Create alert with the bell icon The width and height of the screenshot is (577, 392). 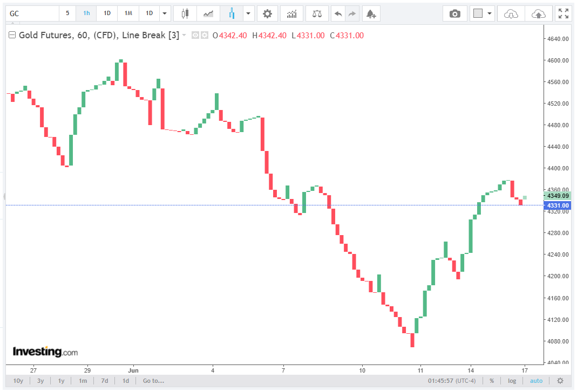371,14
